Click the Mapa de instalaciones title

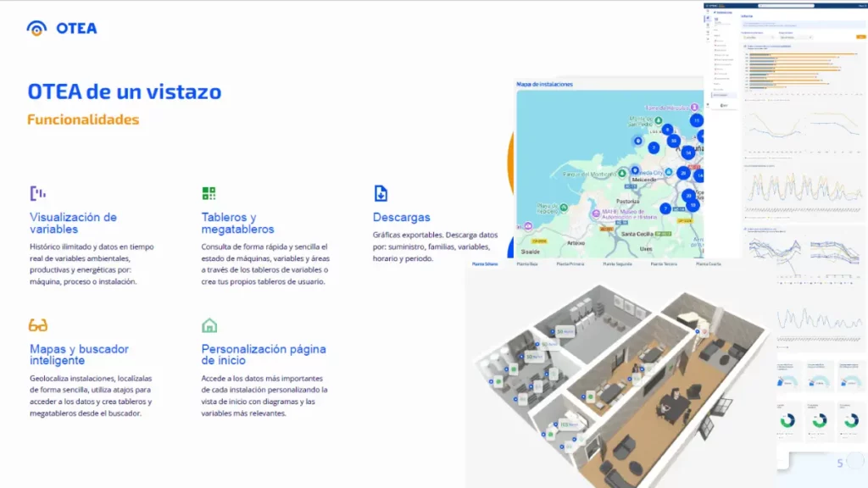click(545, 84)
